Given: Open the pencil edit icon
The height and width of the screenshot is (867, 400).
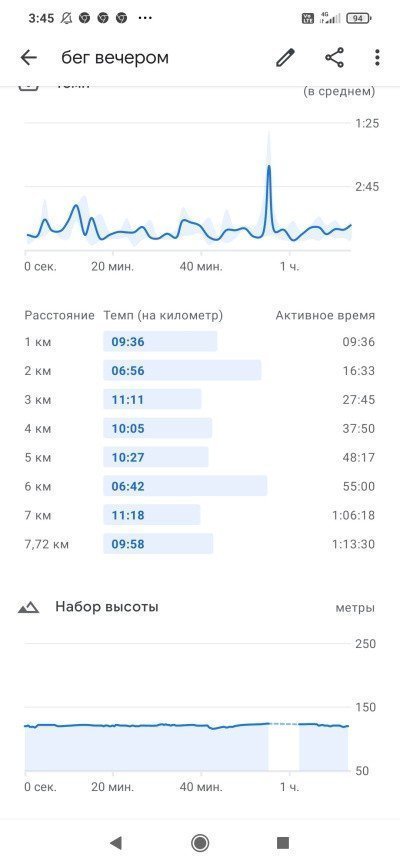Looking at the screenshot, I should pyautogui.click(x=285, y=58).
